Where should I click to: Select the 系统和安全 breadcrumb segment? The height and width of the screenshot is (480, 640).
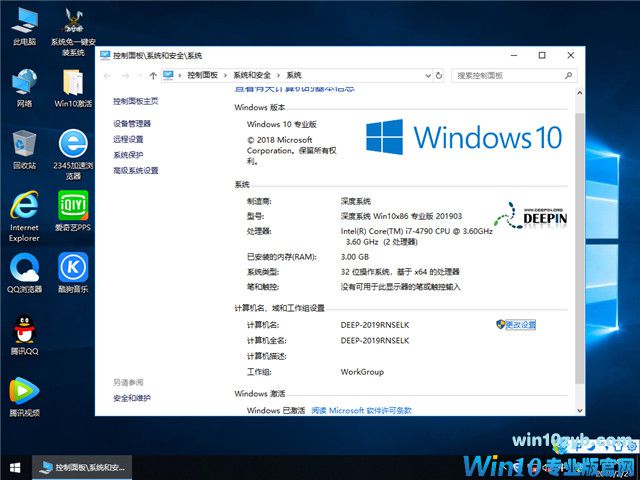tap(252, 76)
